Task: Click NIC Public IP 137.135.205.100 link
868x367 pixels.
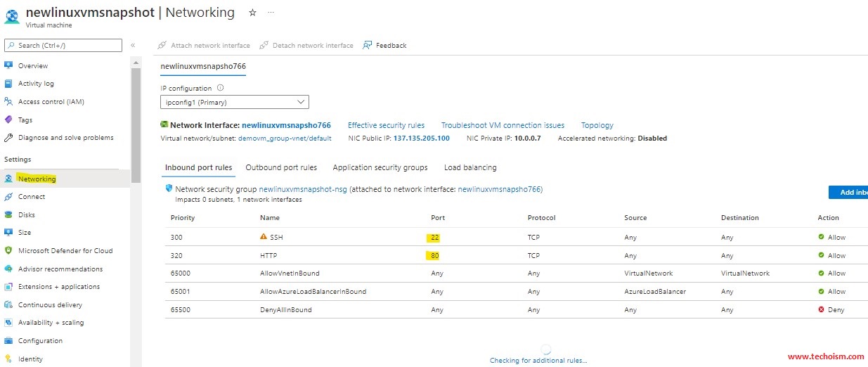Action: (422, 139)
